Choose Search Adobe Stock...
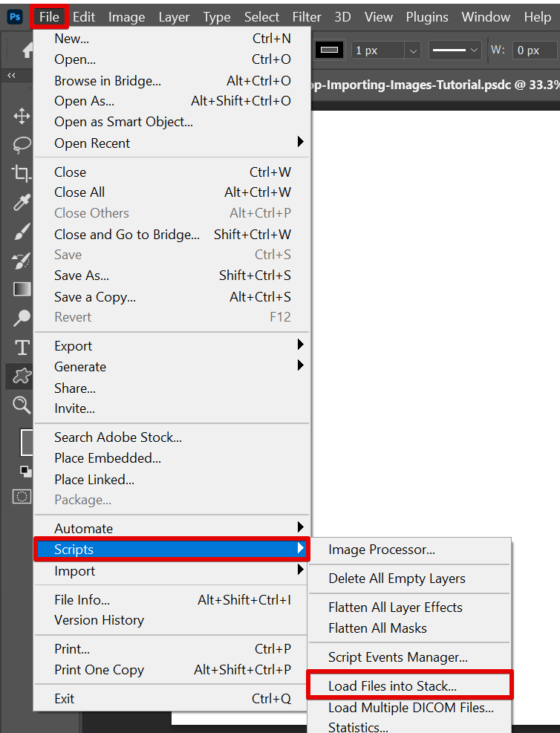This screenshot has height=733, width=560. click(x=172, y=437)
